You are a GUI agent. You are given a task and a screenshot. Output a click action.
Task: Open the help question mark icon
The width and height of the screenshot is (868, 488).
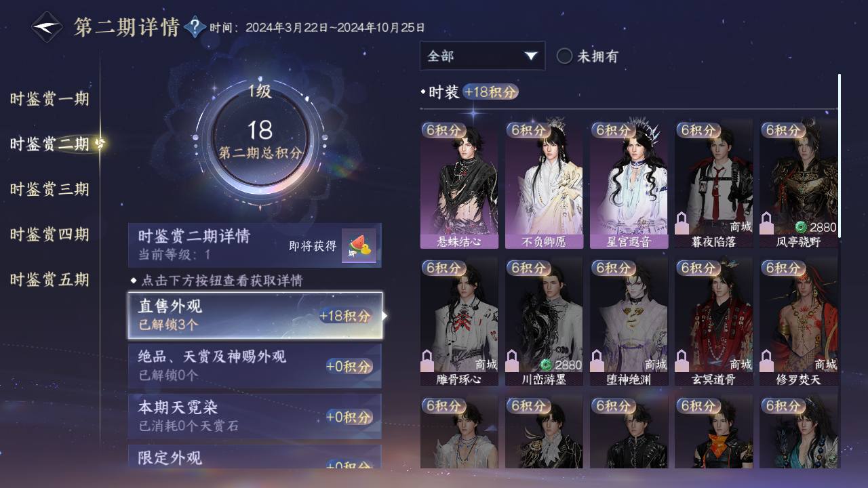(x=195, y=27)
